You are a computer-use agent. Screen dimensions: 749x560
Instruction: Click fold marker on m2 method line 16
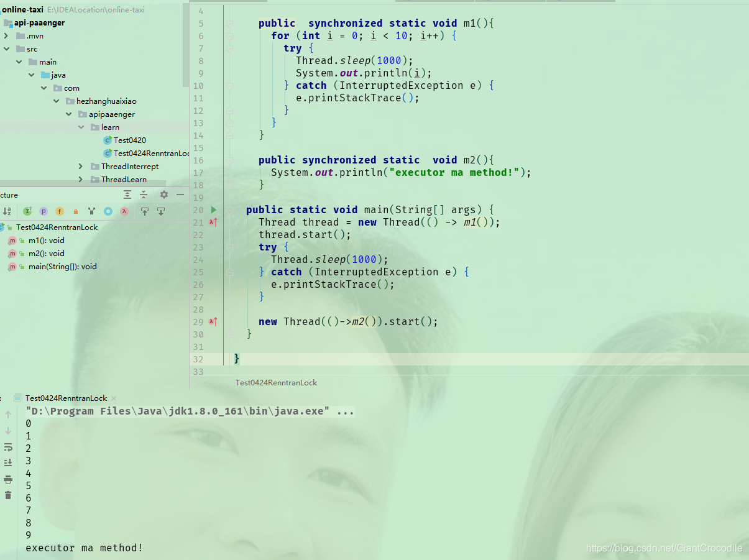coord(229,160)
